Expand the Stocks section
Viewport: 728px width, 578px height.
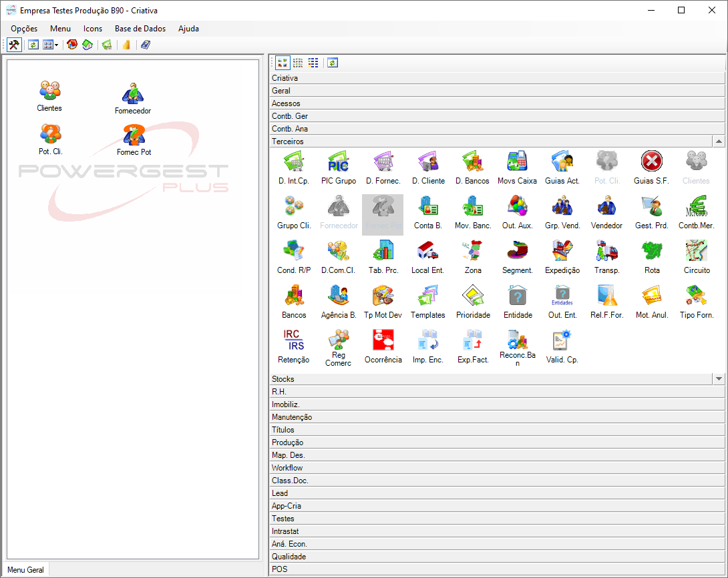(719, 379)
